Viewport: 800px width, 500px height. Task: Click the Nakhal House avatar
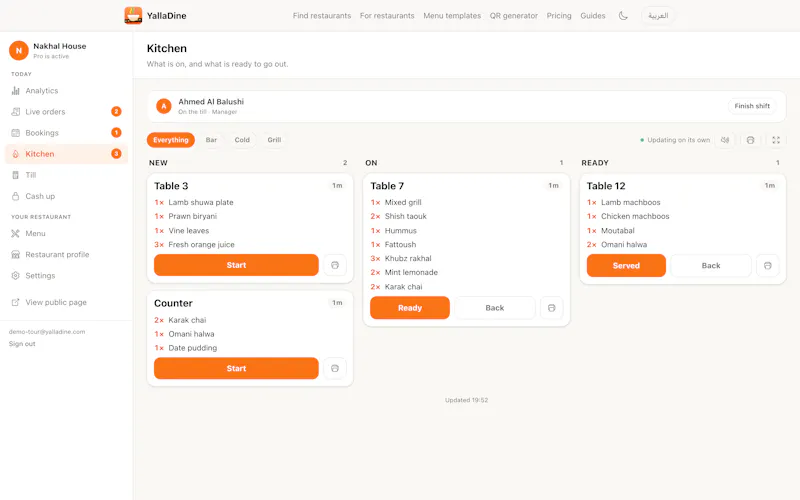tap(19, 51)
